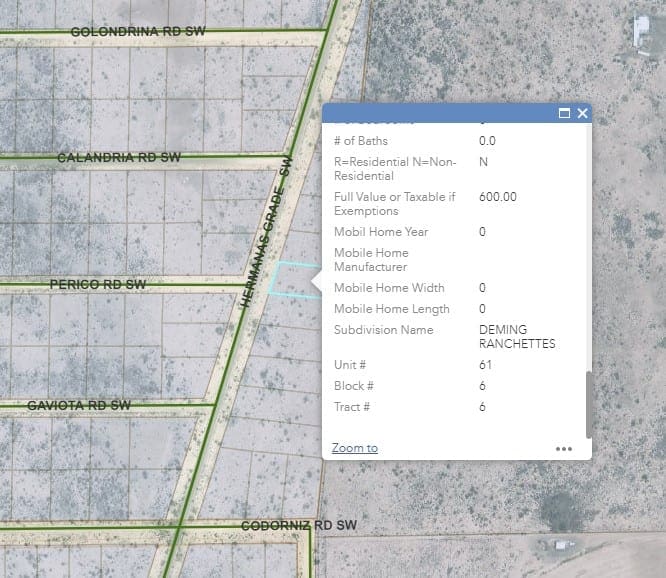666x578 pixels.
Task: Click the Mobile Home Length label
Action: pyautogui.click(x=392, y=309)
